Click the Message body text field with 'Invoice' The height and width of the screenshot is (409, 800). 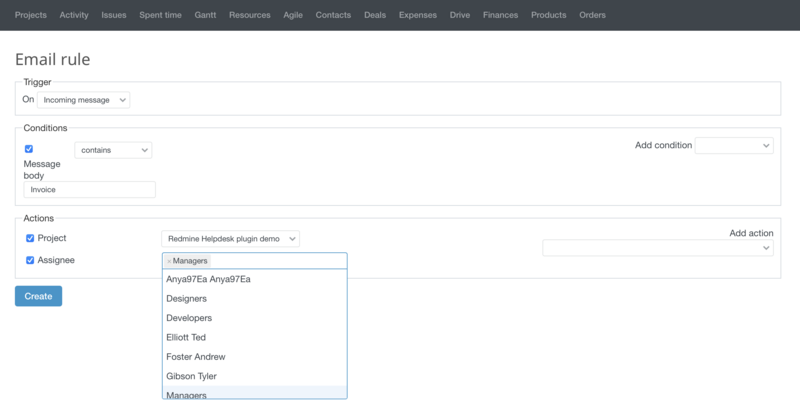pos(90,189)
